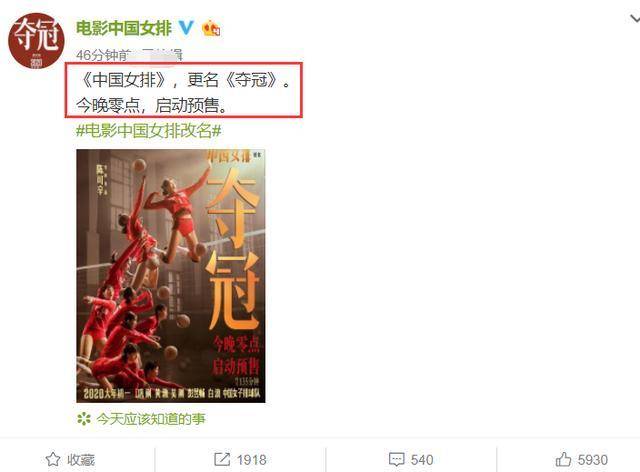Click the comment bubble icon
The width and height of the screenshot is (640, 472).
point(397,460)
